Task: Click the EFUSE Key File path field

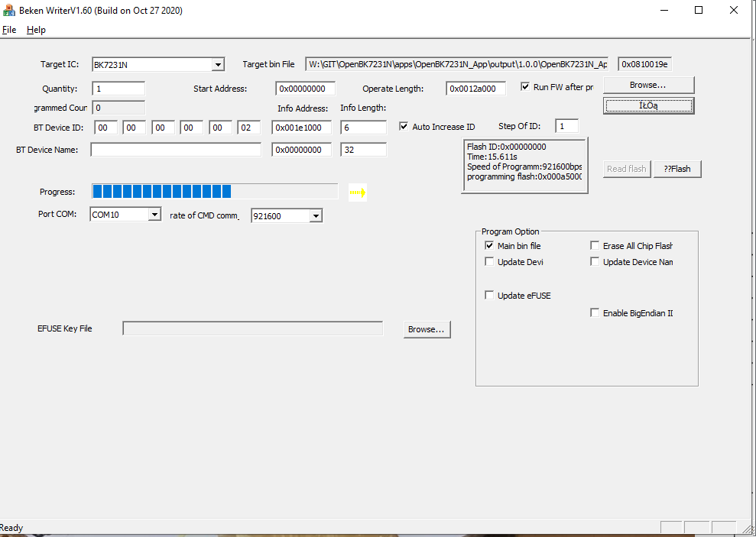Action: click(253, 328)
